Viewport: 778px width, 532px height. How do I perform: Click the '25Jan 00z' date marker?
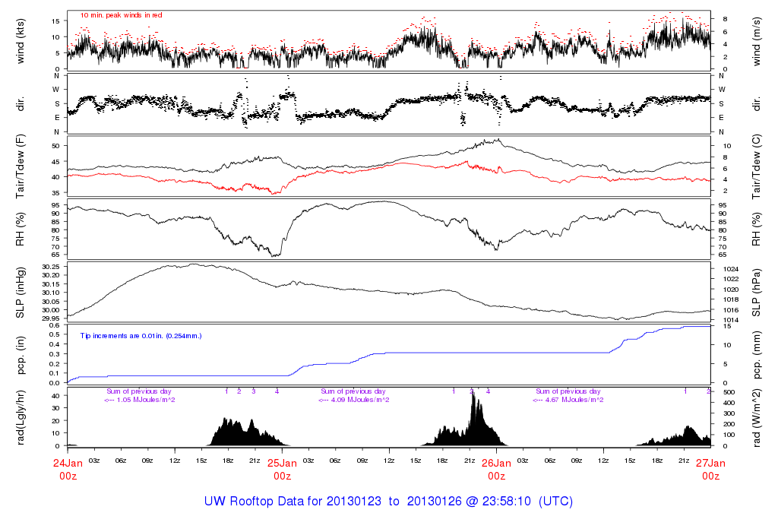click(283, 470)
